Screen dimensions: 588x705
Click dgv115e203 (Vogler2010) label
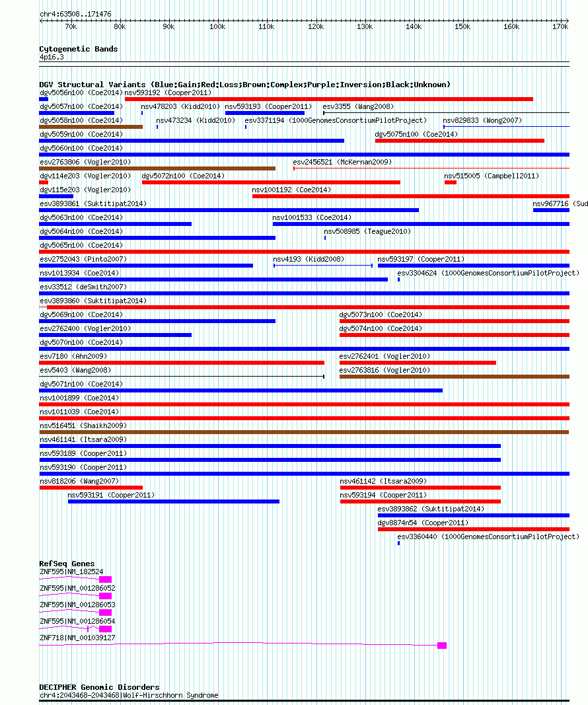(x=85, y=190)
